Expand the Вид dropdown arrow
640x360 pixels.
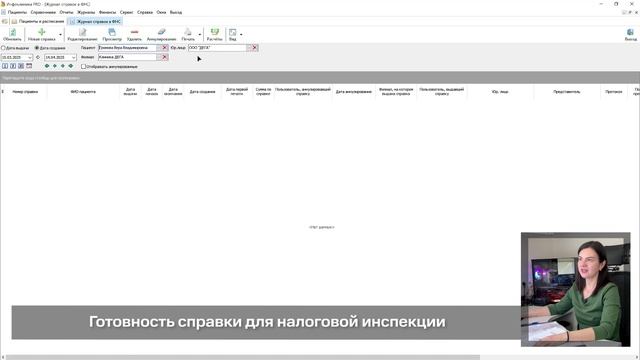point(241,35)
